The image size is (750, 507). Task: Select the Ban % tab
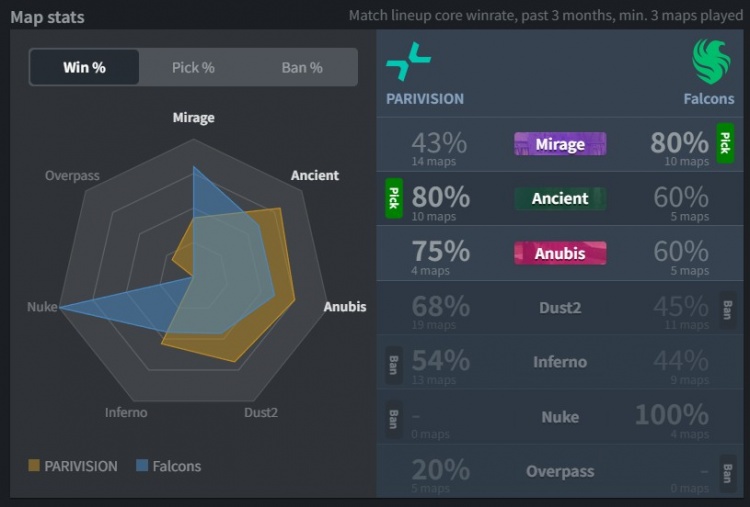tap(302, 68)
